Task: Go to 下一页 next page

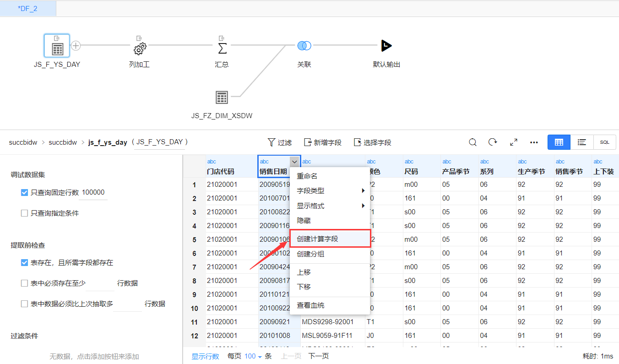Action: tap(318, 356)
